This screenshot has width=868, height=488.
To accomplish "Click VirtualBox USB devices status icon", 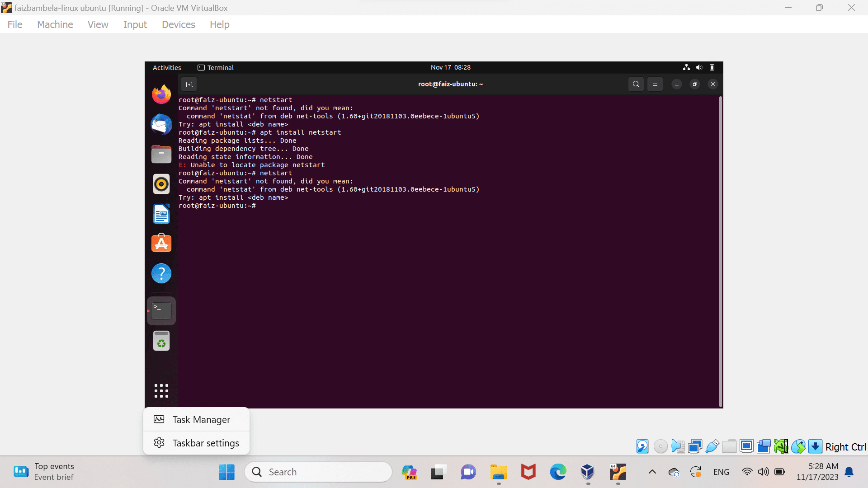I will pos(712,446).
